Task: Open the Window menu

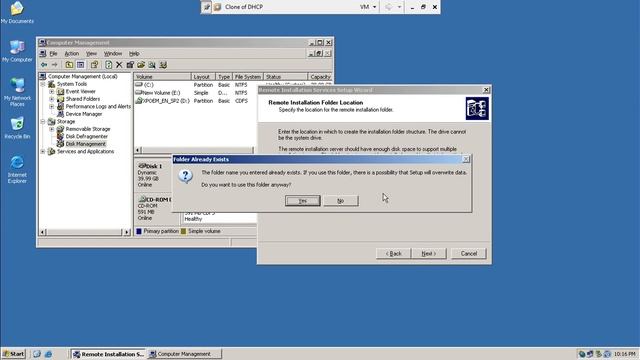Action: click(x=113, y=53)
